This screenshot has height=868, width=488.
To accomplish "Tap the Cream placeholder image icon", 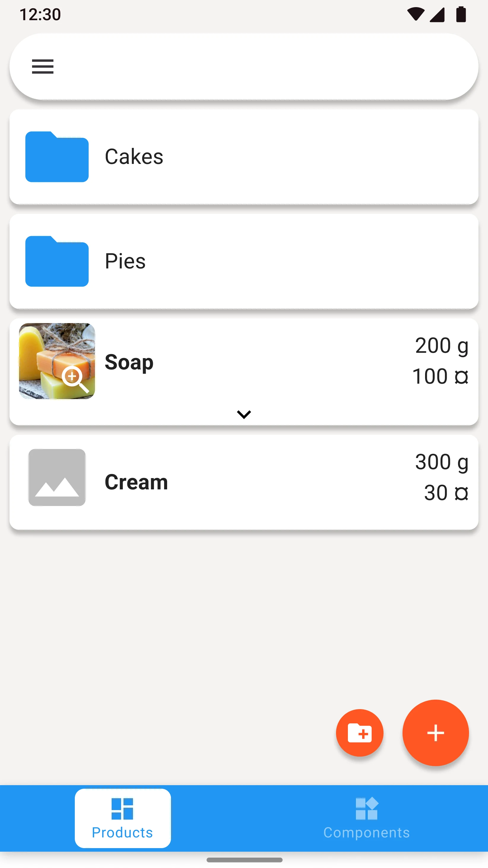I will 57,477.
